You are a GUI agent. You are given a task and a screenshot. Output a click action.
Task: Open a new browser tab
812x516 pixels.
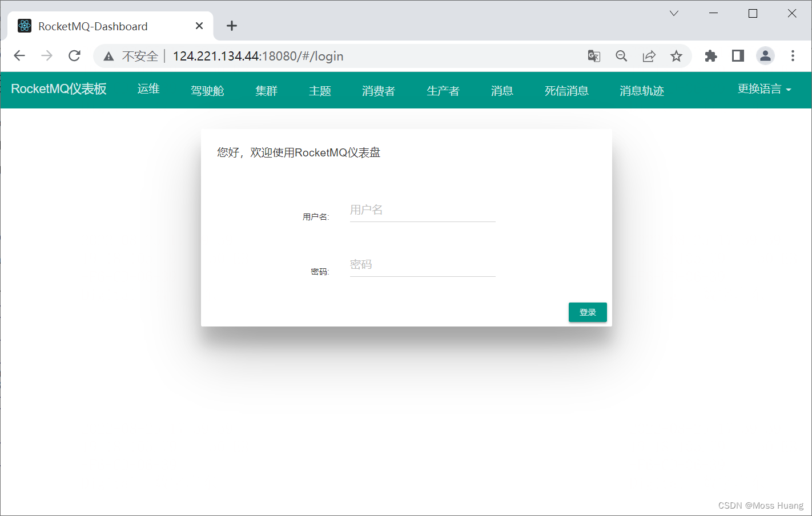tap(231, 26)
